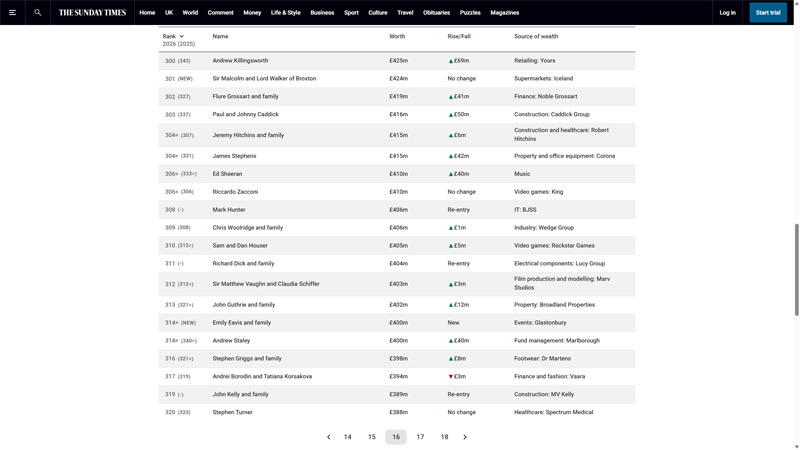Go to next page arrow
The height and width of the screenshot is (450, 800).
click(x=465, y=437)
